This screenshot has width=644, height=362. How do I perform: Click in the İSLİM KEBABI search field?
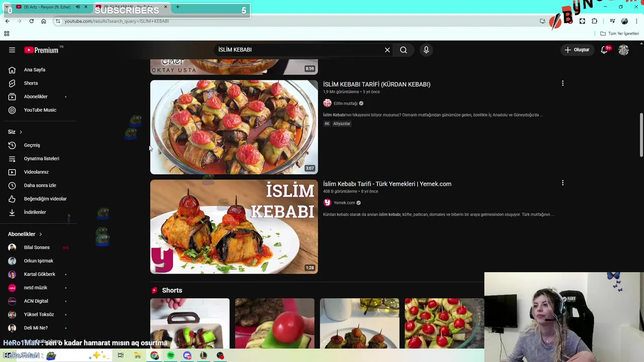[299, 50]
